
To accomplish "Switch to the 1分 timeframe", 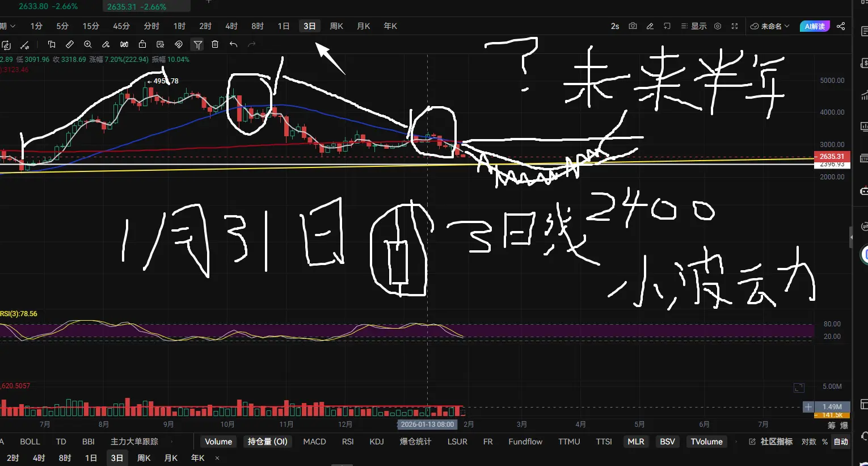I will point(36,26).
